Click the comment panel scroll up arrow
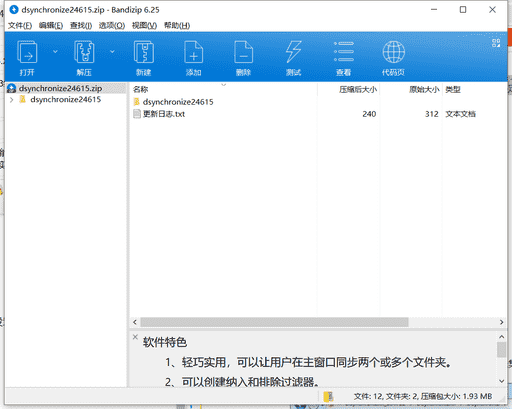The image size is (512, 409). click(x=501, y=337)
